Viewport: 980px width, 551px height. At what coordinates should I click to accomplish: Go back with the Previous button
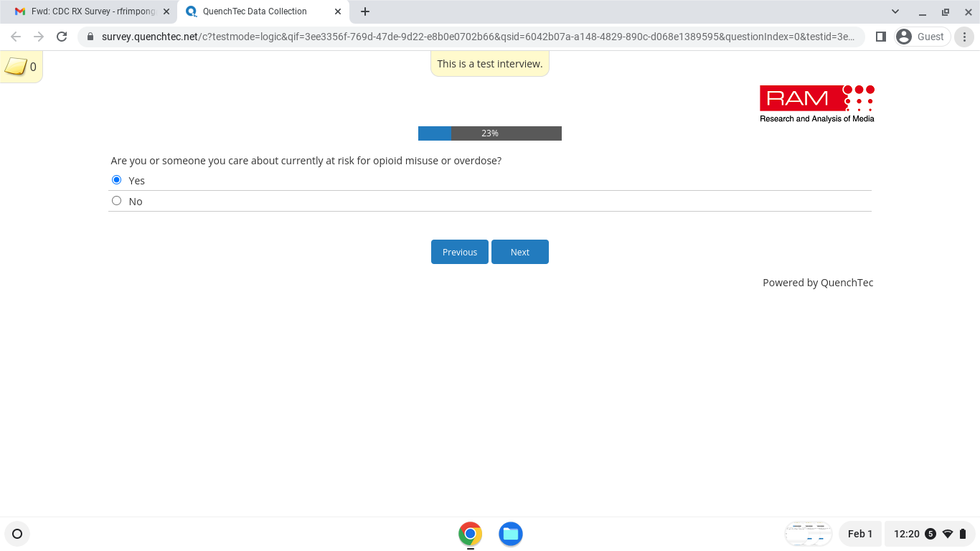(x=459, y=252)
